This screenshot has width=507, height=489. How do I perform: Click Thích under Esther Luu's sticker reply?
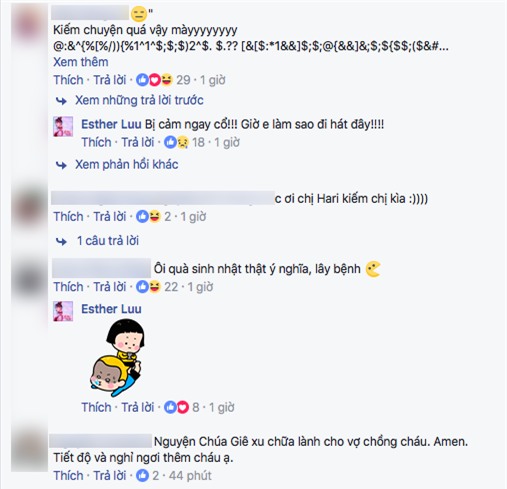(x=96, y=407)
